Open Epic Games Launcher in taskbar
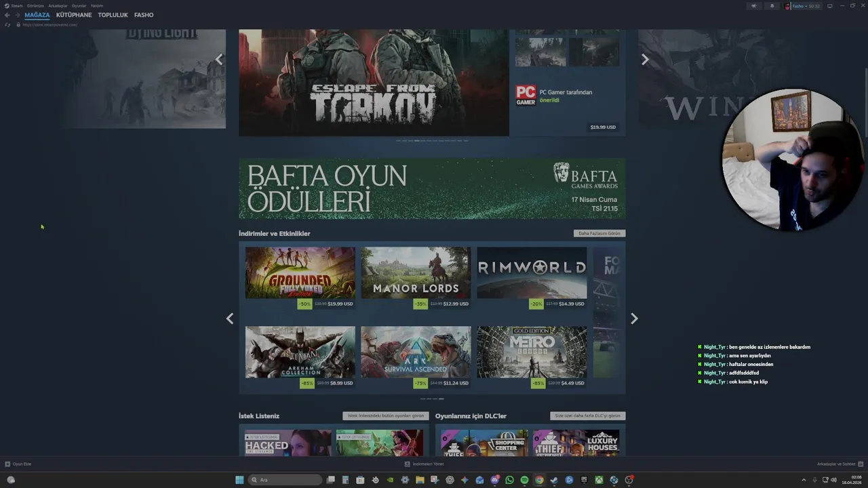The width and height of the screenshot is (868, 488). click(584, 480)
